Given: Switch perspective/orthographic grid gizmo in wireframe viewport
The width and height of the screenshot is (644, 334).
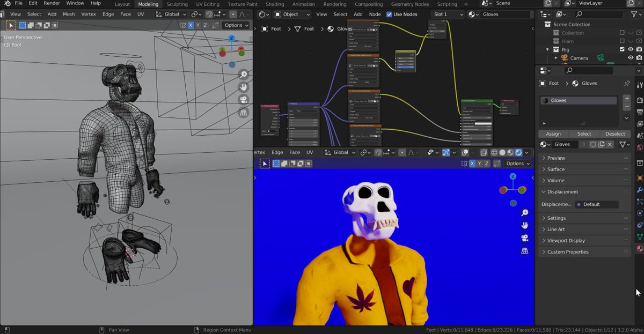Looking at the screenshot, I should point(244,113).
